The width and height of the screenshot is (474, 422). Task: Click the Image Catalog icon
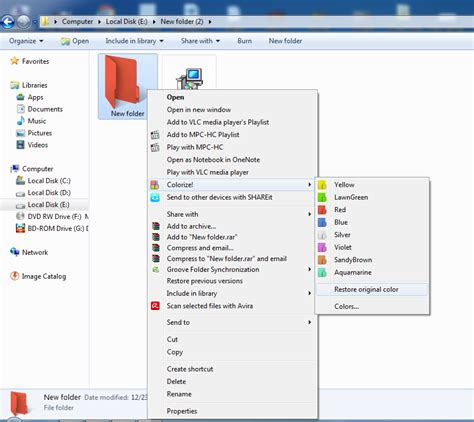pos(15,276)
